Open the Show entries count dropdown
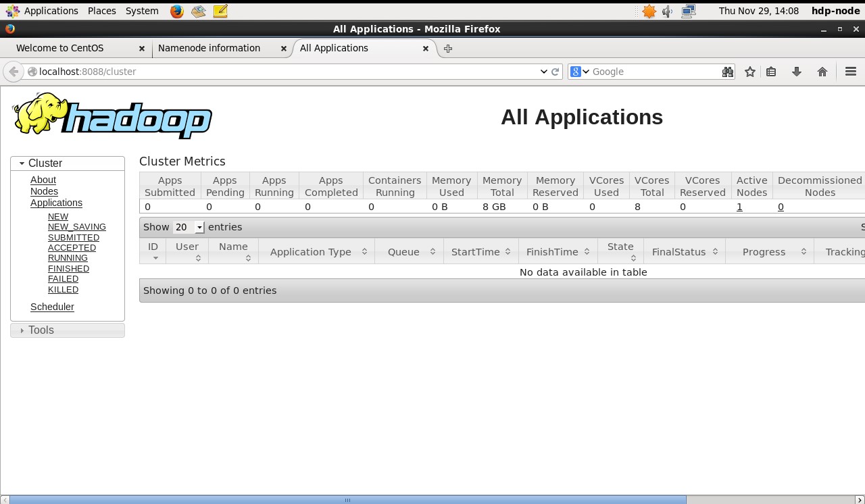Screen dimensions: 865x504 (x=189, y=228)
